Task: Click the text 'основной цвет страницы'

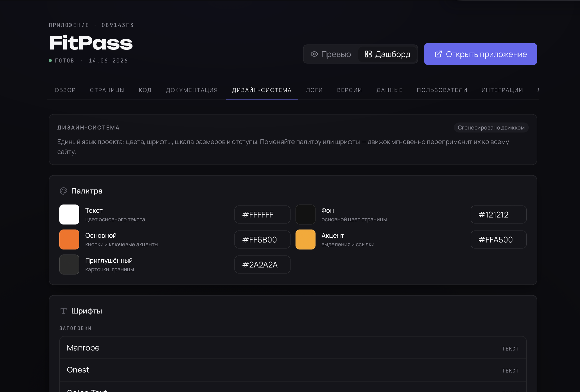Action: [x=354, y=219]
